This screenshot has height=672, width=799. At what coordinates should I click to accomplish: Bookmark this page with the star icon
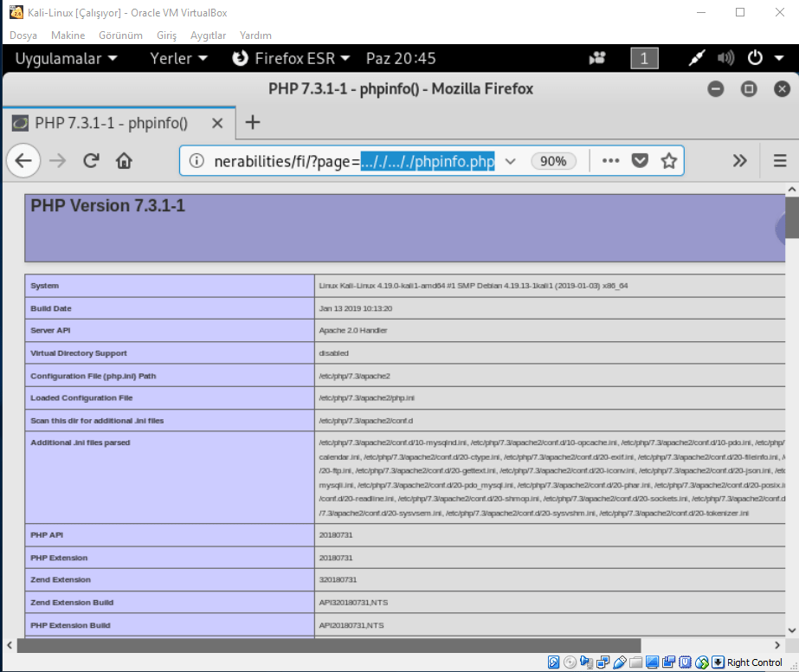(x=668, y=161)
